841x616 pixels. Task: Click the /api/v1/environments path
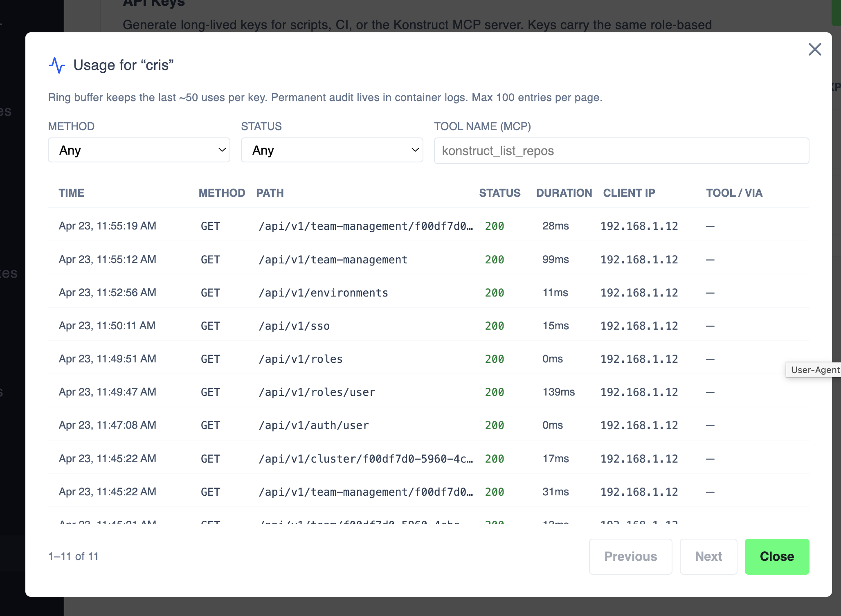coord(323,293)
